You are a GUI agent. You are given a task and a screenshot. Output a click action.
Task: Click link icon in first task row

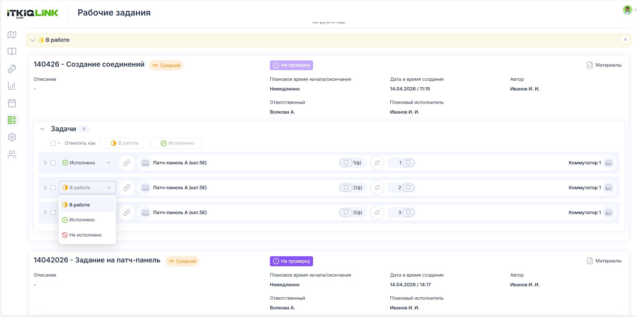(127, 163)
